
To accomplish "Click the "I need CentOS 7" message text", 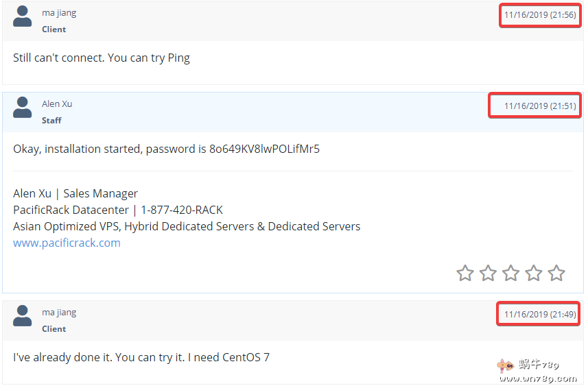I will click(x=141, y=357).
